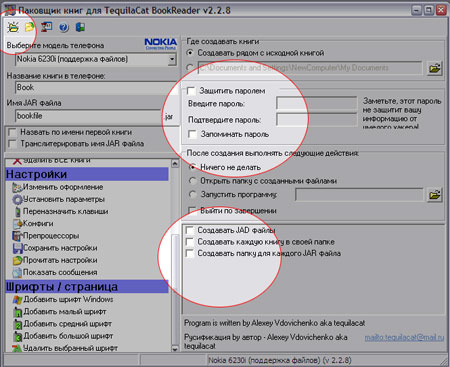450x367 pixels.
Task: Check 'Создавать JAD файлы'
Action: coord(189,230)
